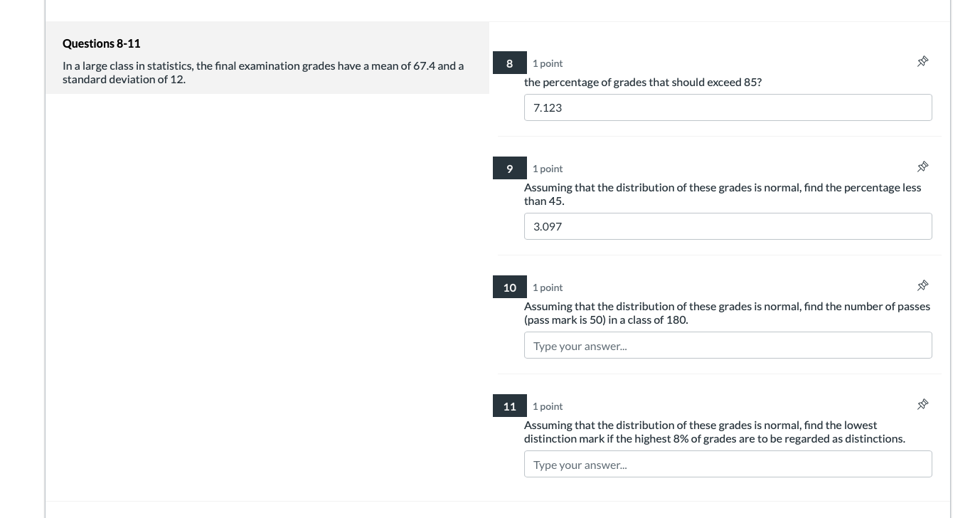980x518 pixels.
Task: Select the number badge for question 9
Action: 509,168
